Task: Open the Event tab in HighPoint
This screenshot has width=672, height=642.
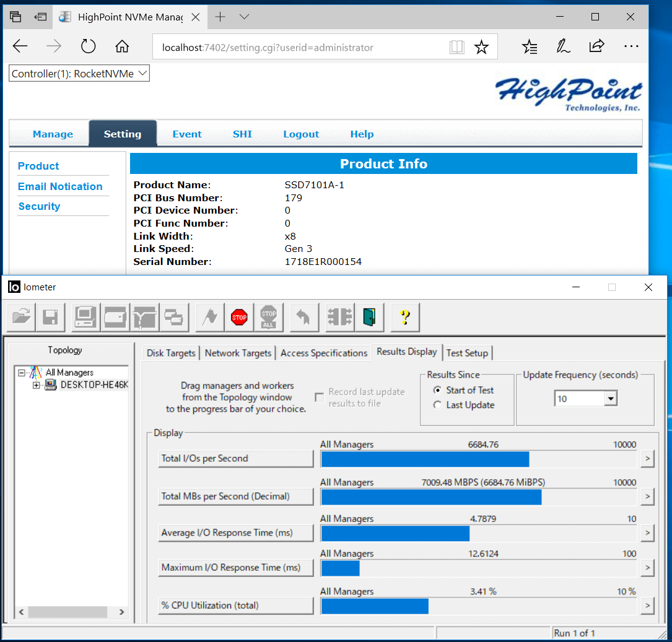Action: click(x=187, y=134)
